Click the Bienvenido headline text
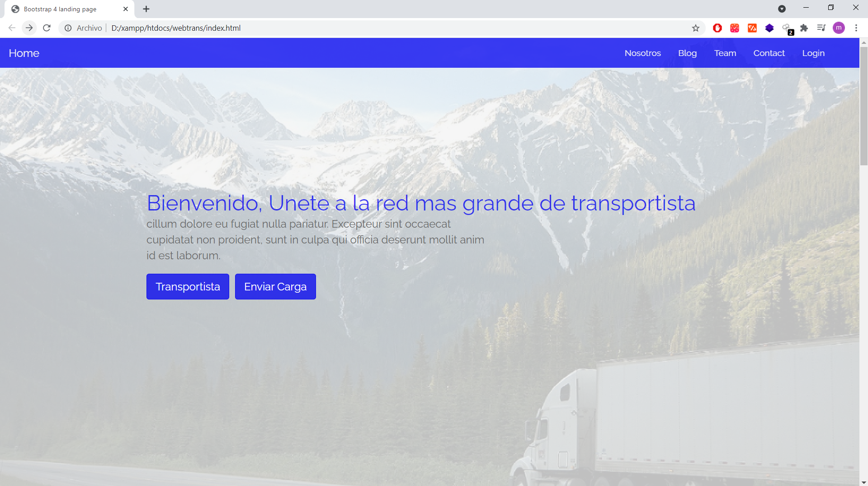Viewport: 868px width, 486px height. coord(421,203)
